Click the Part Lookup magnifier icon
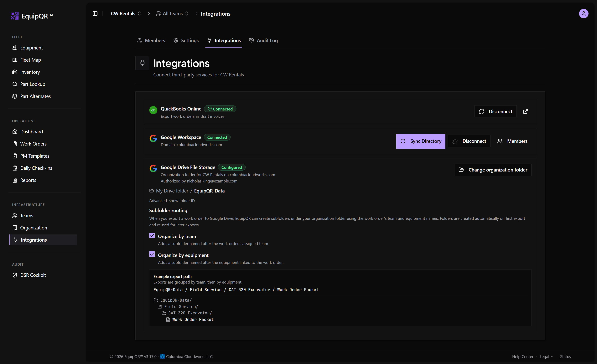This screenshot has width=597, height=364. [15, 84]
